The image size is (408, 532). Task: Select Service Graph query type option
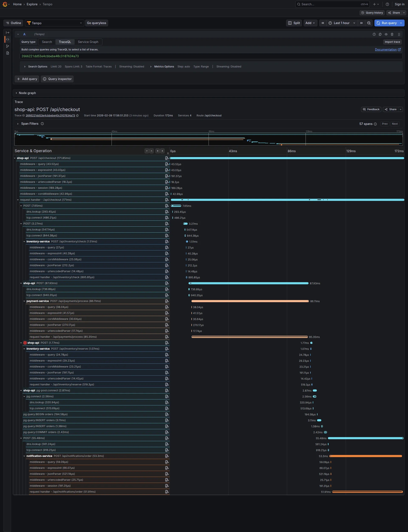88,42
